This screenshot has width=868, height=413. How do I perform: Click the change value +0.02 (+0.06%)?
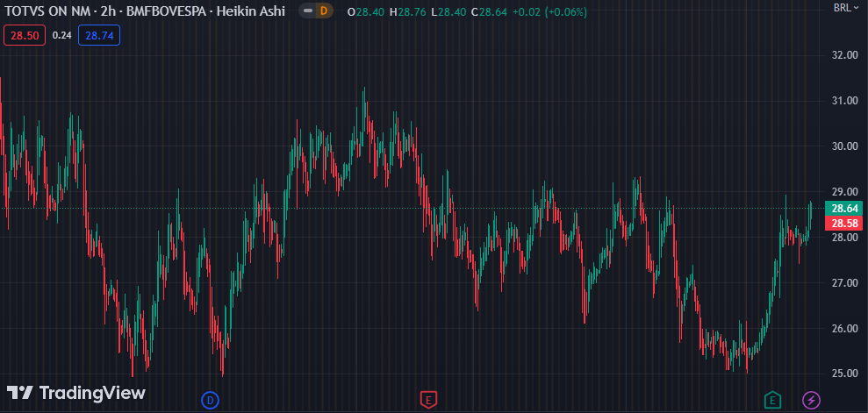(x=549, y=11)
